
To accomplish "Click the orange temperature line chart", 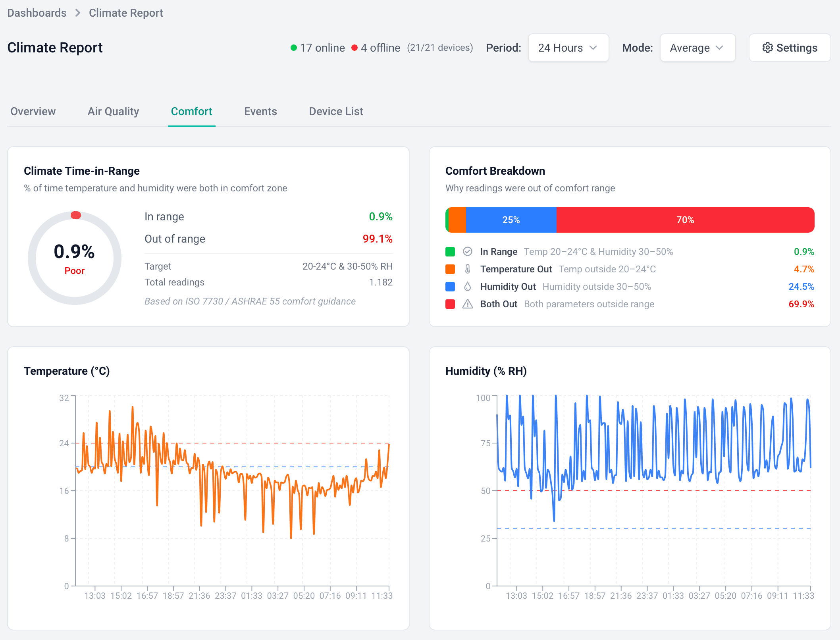I will click(232, 472).
